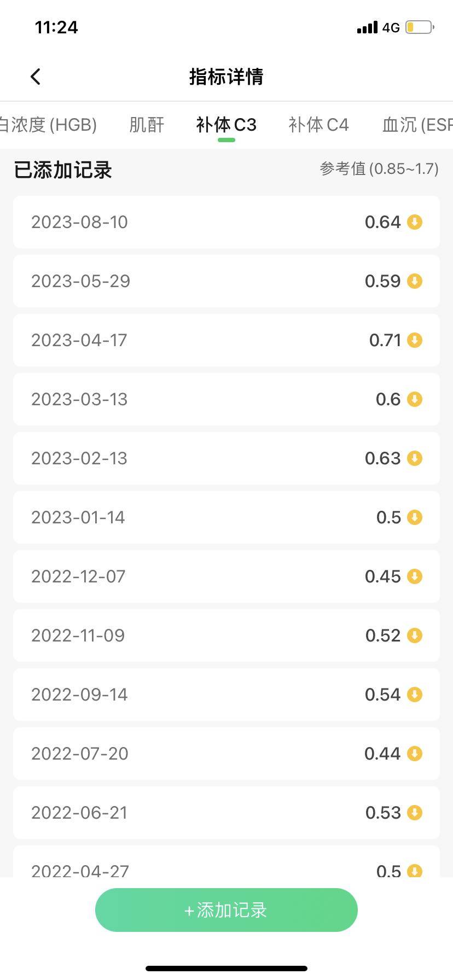The width and height of the screenshot is (453, 980).
Task: Open the 2023-05-29 record
Action: pyautogui.click(x=226, y=281)
